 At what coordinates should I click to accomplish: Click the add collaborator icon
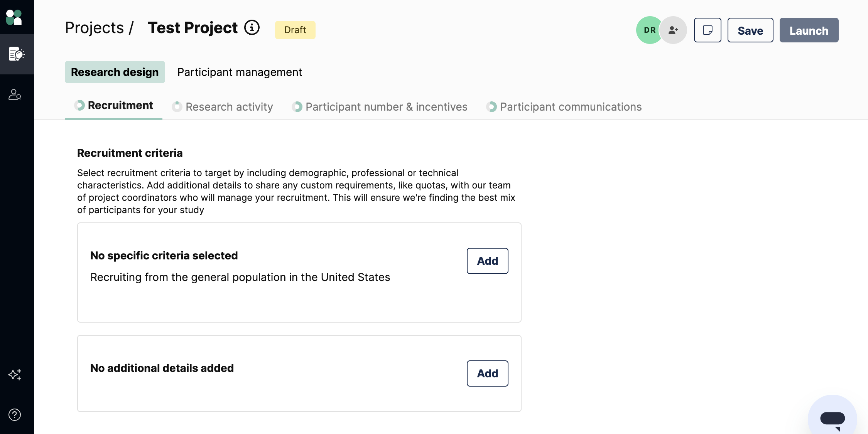[x=673, y=30]
